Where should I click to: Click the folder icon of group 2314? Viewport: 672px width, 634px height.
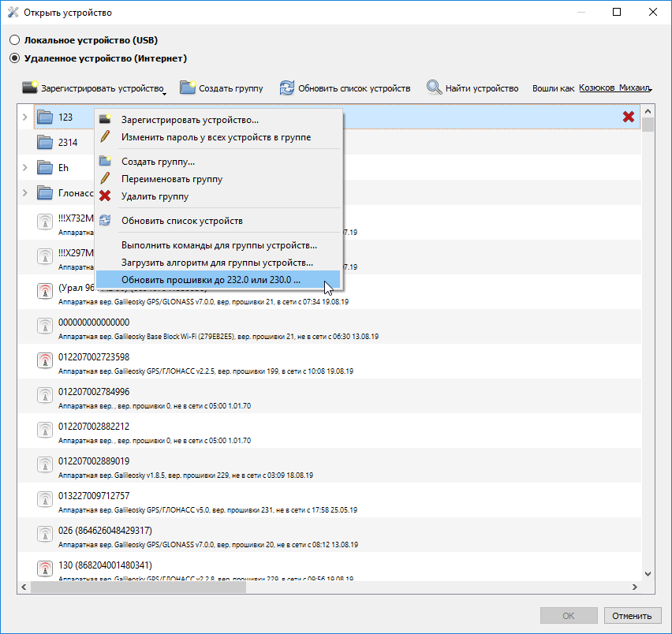(x=46, y=143)
